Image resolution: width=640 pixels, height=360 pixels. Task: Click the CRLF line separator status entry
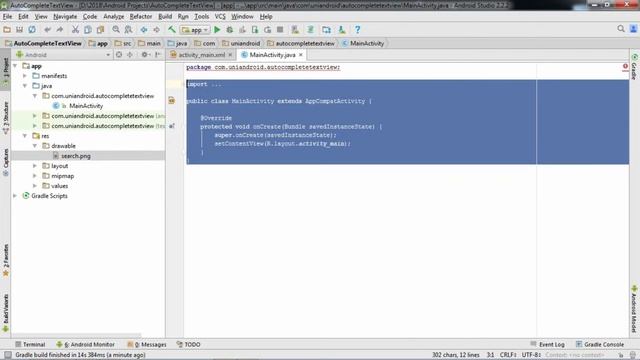(x=508, y=355)
